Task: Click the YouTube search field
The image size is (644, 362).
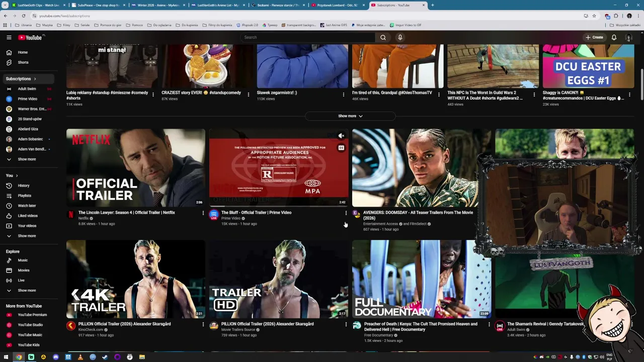Action: pos(307,37)
